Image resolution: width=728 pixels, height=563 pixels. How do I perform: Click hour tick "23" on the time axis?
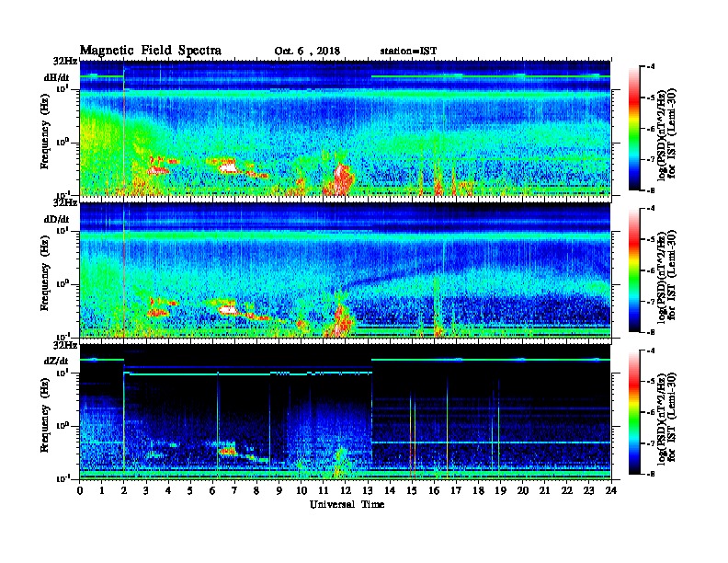588,490
